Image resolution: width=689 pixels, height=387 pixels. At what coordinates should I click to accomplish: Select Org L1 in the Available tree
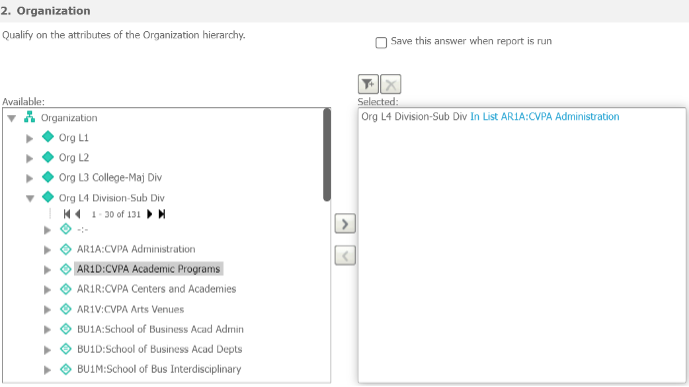(x=74, y=138)
